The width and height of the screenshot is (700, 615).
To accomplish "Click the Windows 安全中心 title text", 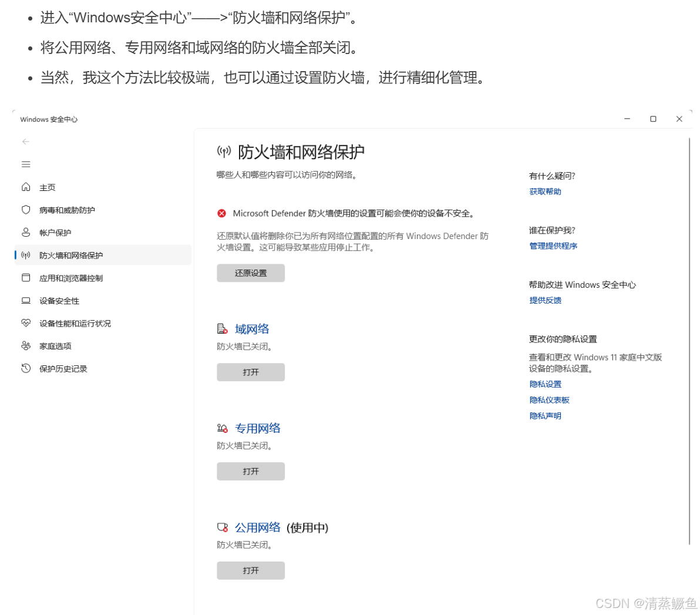I will [x=49, y=119].
